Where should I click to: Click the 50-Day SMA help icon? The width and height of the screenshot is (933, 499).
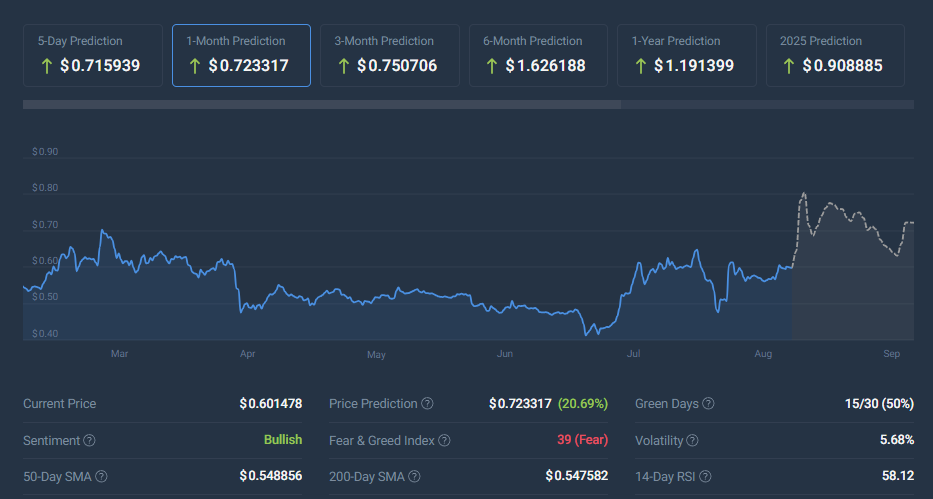102,476
